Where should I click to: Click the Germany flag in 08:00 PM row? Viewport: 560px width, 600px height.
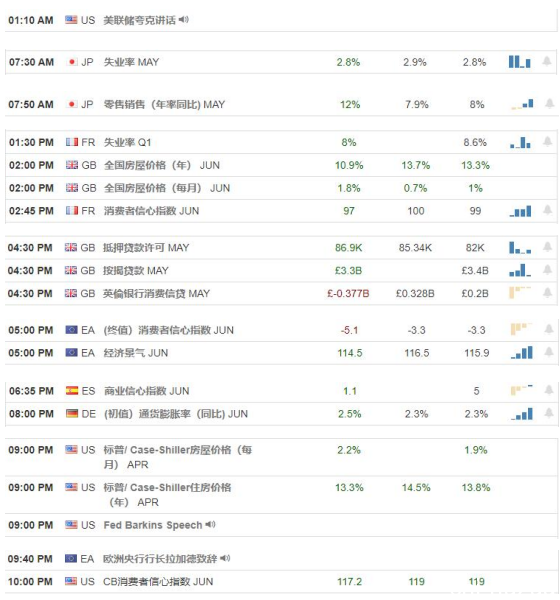click(x=72, y=414)
